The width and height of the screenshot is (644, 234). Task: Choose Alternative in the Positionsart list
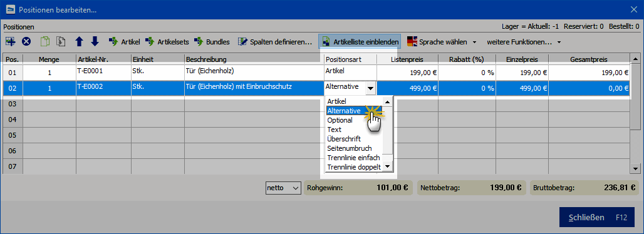coord(354,111)
